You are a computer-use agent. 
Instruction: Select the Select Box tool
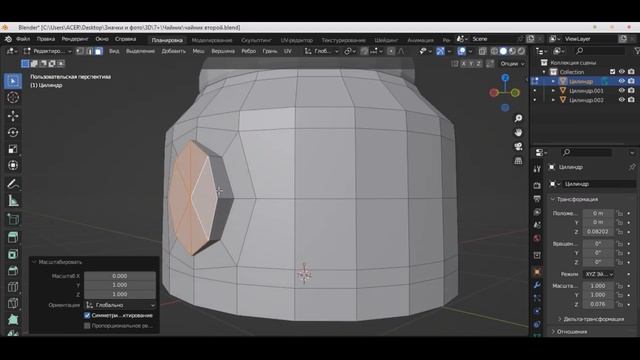(x=13, y=81)
